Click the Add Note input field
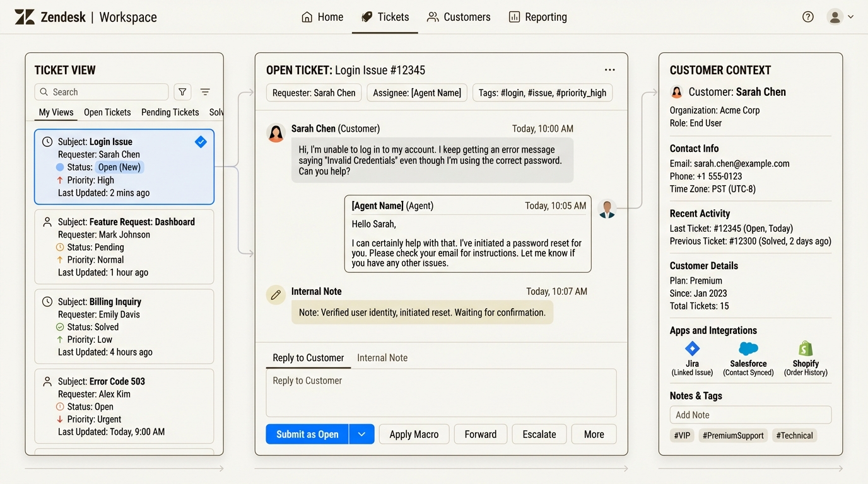Screen dimensions: 868x484 click(750, 415)
